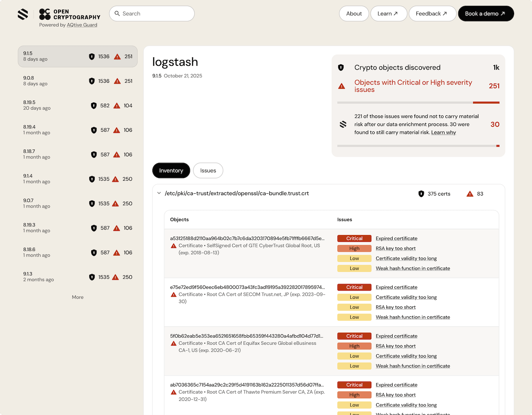Open RSA key too short for a53125188d object
532x415 pixels.
coord(396,248)
